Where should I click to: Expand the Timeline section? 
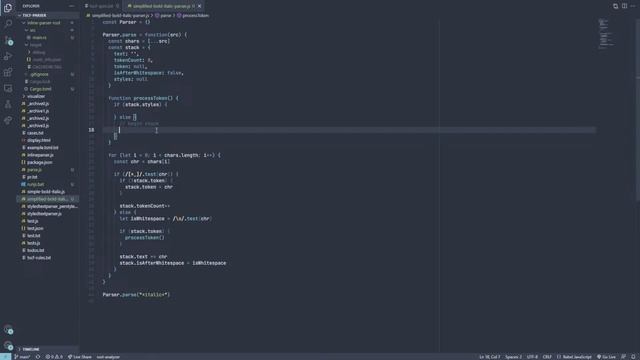click(x=48, y=349)
